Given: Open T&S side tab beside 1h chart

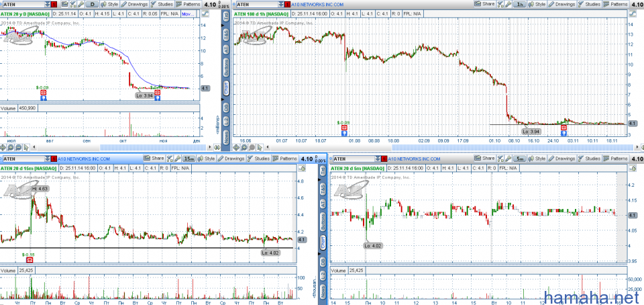Looking at the screenshot, I should 225,36.
